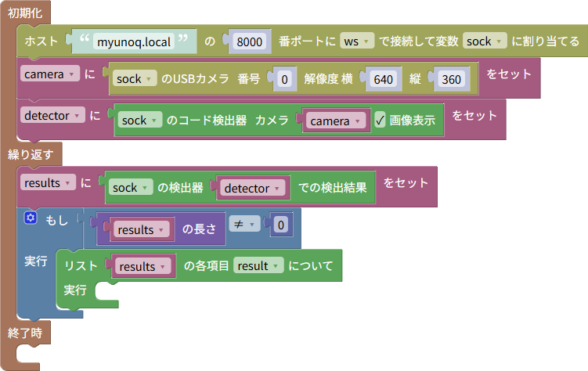Click the 360 vertical resolution field
588x371 pixels.
(x=451, y=79)
